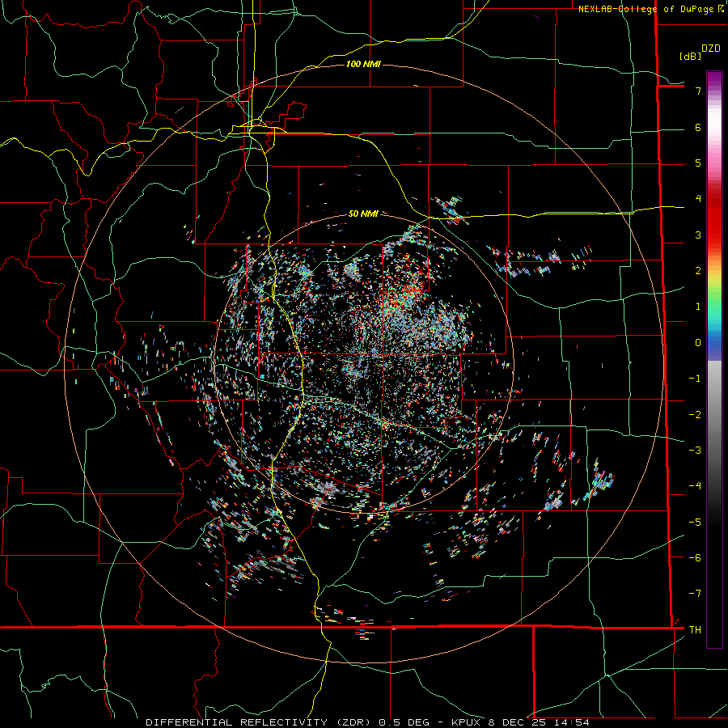Click the scale value -7
728x728 pixels.
pos(695,594)
